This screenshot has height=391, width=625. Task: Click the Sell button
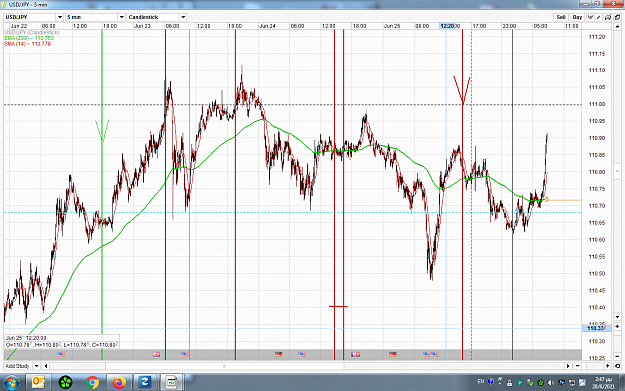pos(561,17)
